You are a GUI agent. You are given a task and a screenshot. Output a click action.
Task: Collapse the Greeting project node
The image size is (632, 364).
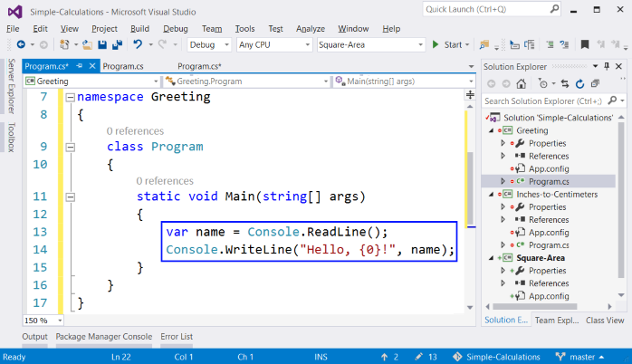click(491, 130)
